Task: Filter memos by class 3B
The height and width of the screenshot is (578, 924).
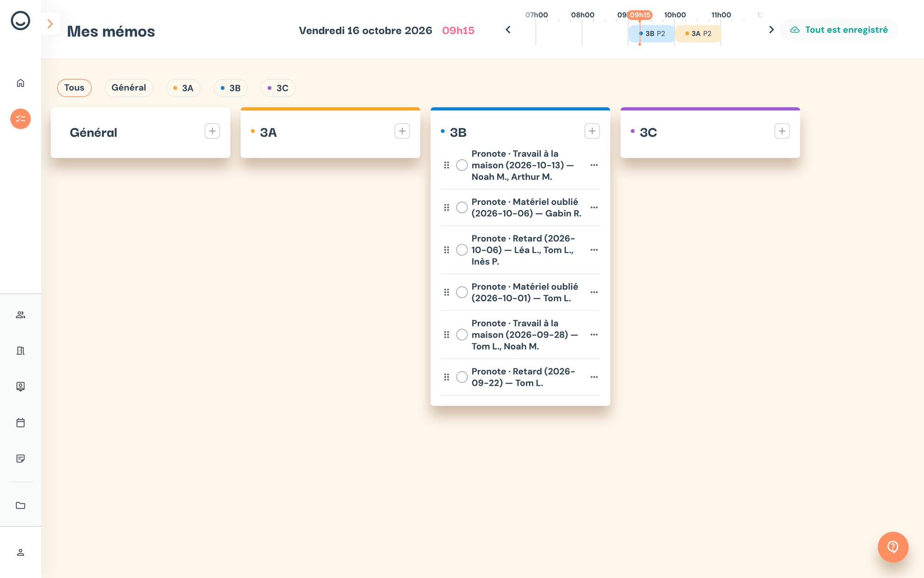Action: tap(231, 88)
